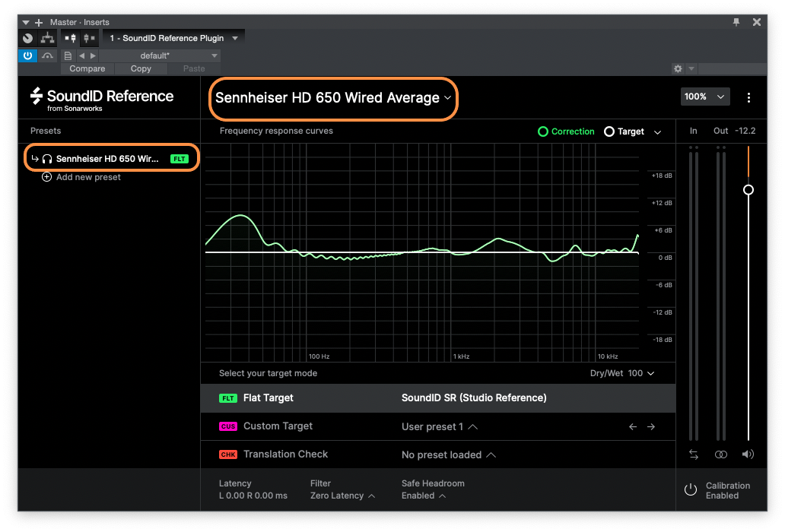Toggle the Calibration Enabled power button
This screenshot has height=532, width=785.
point(691,490)
